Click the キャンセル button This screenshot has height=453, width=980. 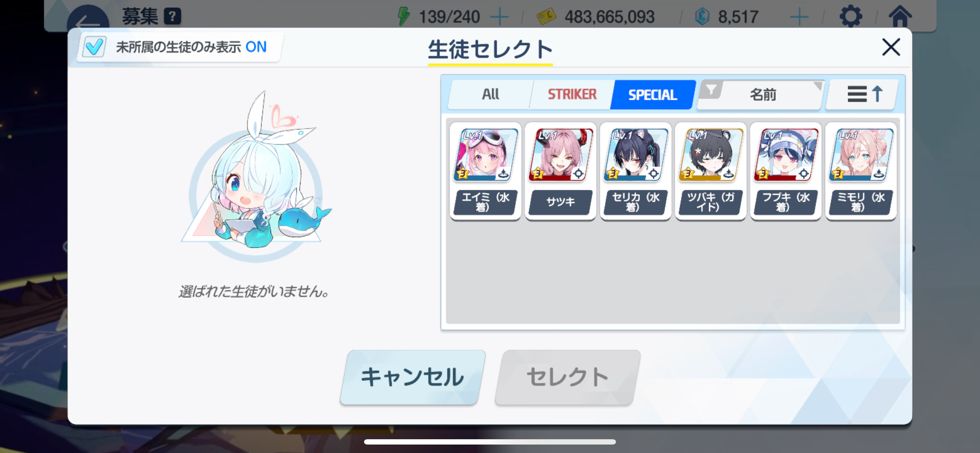pos(412,377)
